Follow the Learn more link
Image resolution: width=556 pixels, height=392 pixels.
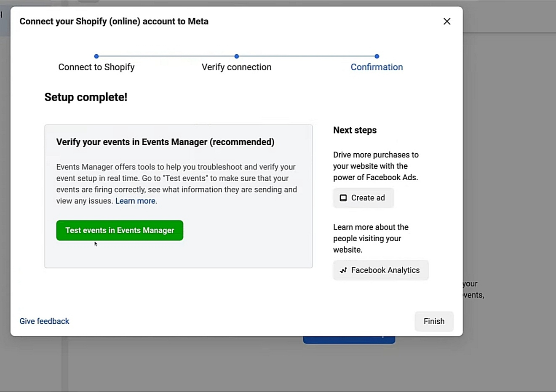click(135, 201)
